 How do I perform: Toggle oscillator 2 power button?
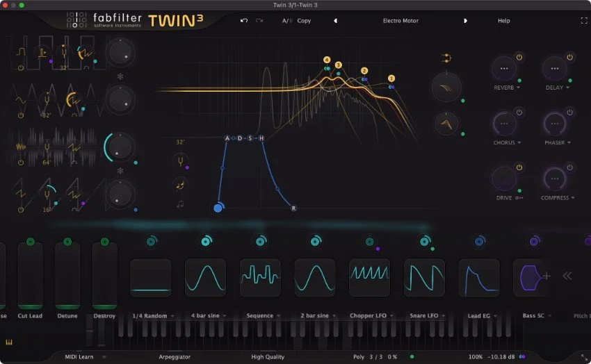[21, 115]
